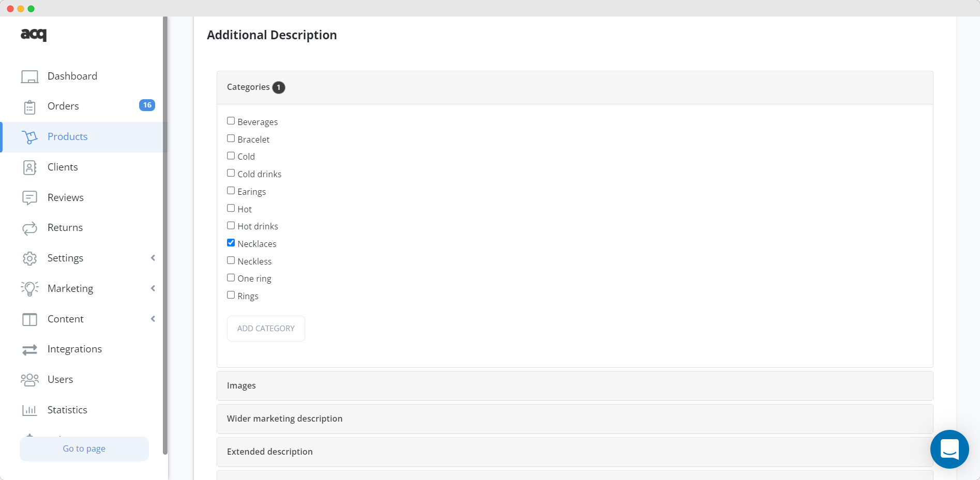Screen dimensions: 980x480
Task: Click the Integrations arrows icon
Action: (29, 350)
